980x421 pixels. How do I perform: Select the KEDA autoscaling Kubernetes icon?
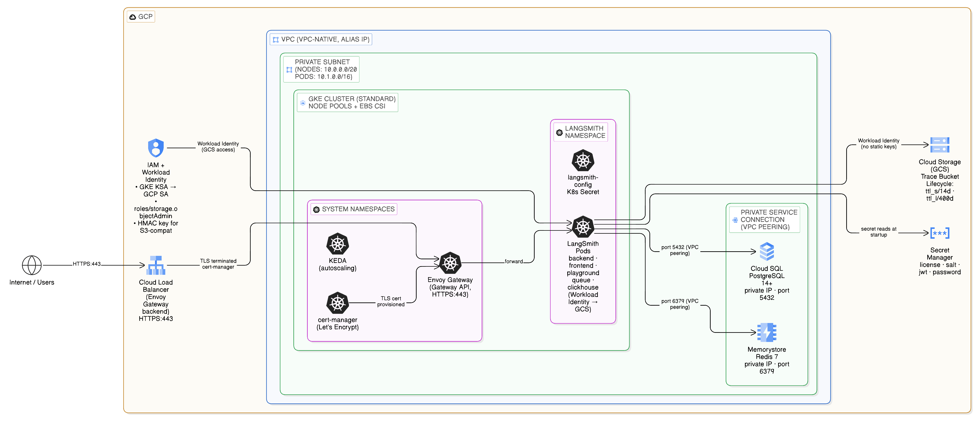[x=337, y=244]
